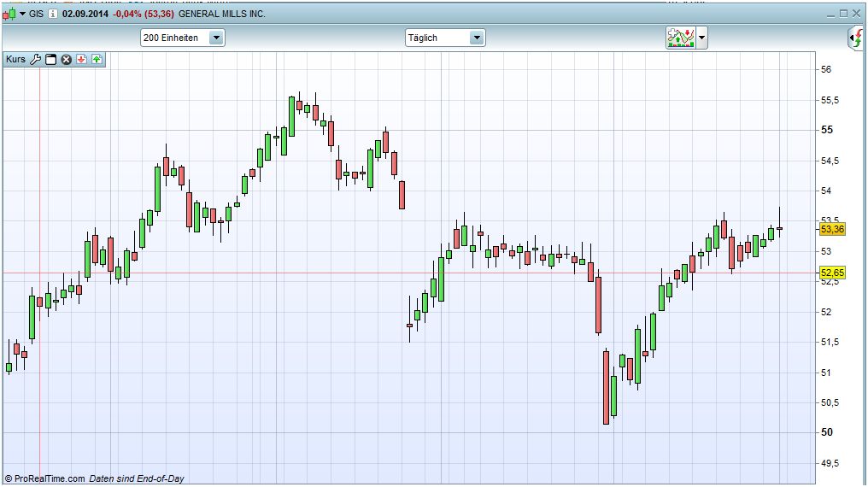Open Kurs settings with the wrench icon

coord(35,59)
